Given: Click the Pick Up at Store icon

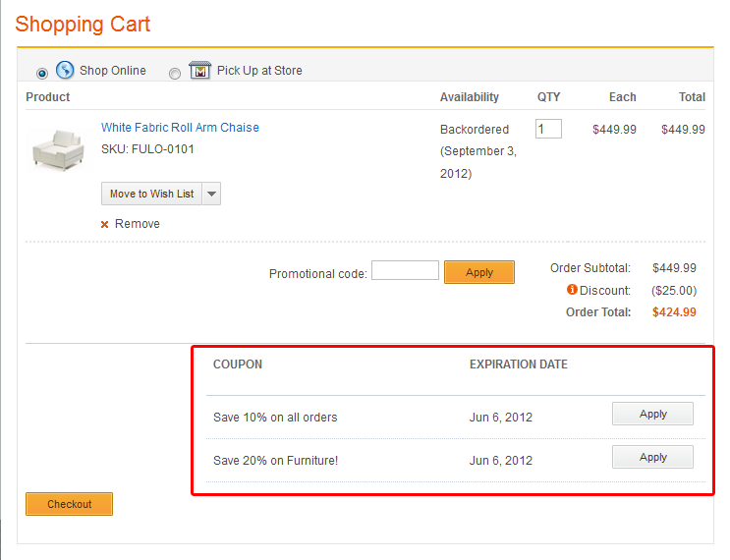Looking at the screenshot, I should [199, 70].
